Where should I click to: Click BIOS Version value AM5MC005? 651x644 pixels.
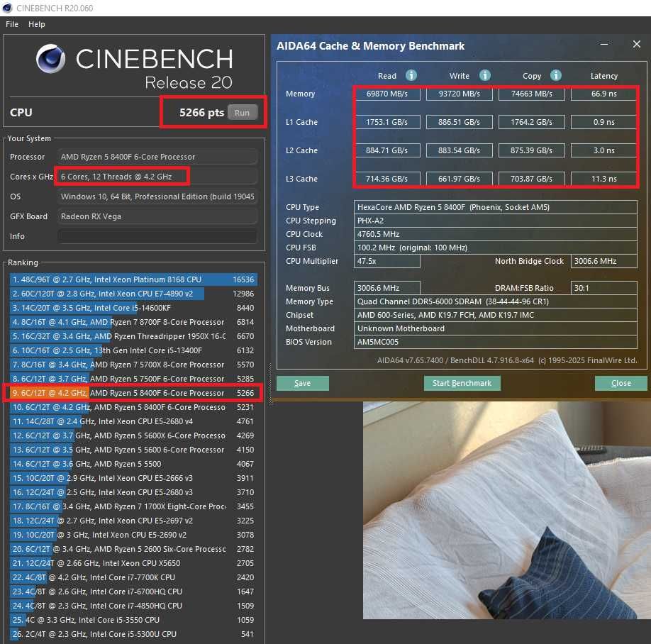tap(495, 342)
